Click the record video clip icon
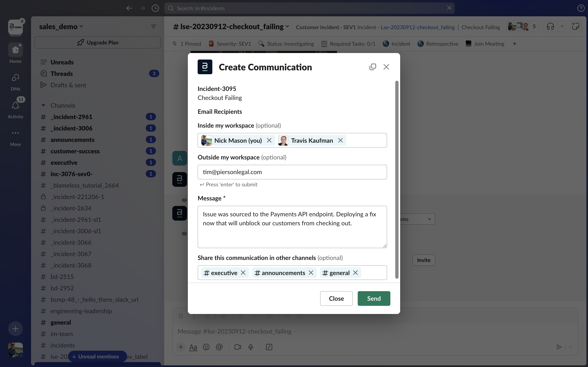This screenshot has height=367, width=588. pos(237,347)
